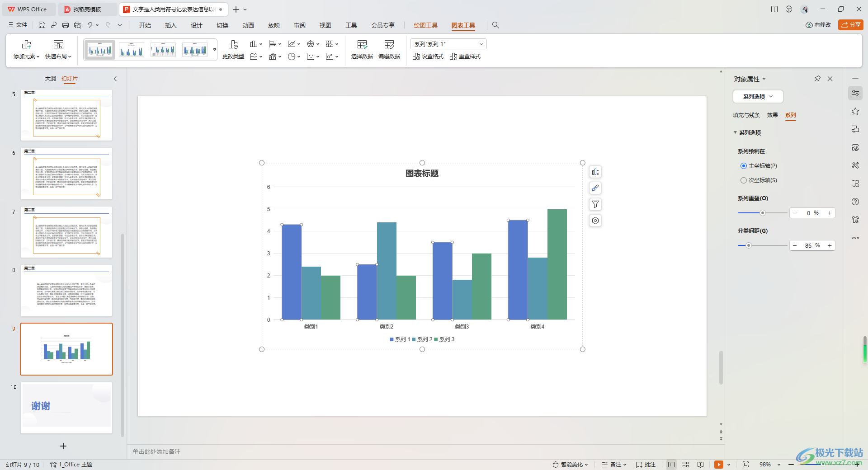Expand the chart styles gallery
This screenshot has width=868, height=470.
pos(215,50)
